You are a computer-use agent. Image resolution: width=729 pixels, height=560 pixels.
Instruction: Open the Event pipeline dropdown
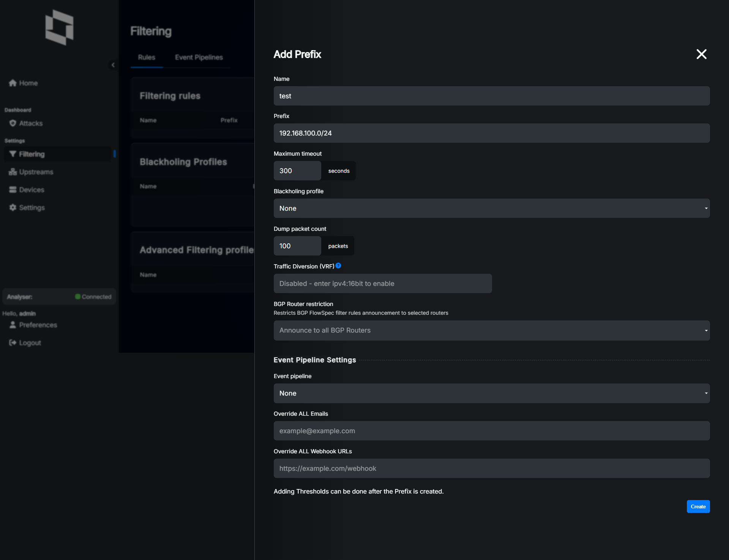tap(491, 393)
